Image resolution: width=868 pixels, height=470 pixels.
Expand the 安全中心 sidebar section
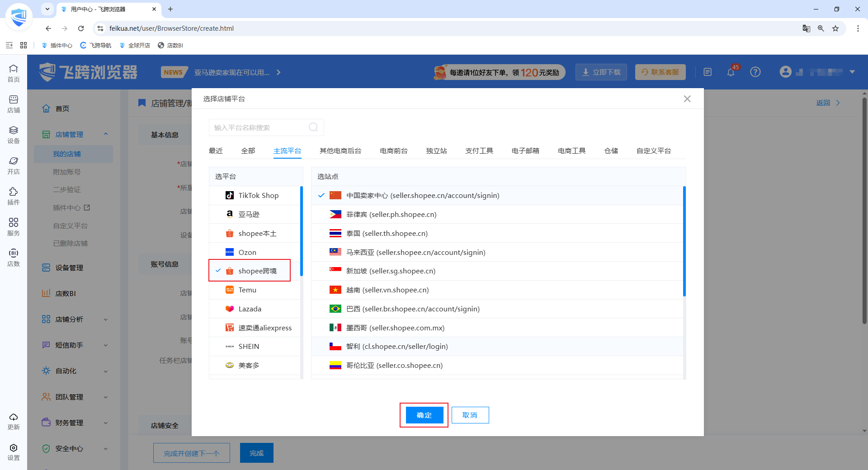[106, 449]
